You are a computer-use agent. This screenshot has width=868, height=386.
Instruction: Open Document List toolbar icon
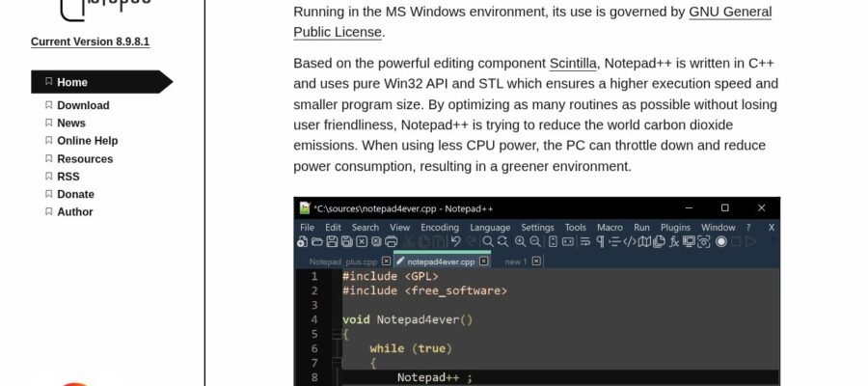(x=659, y=241)
